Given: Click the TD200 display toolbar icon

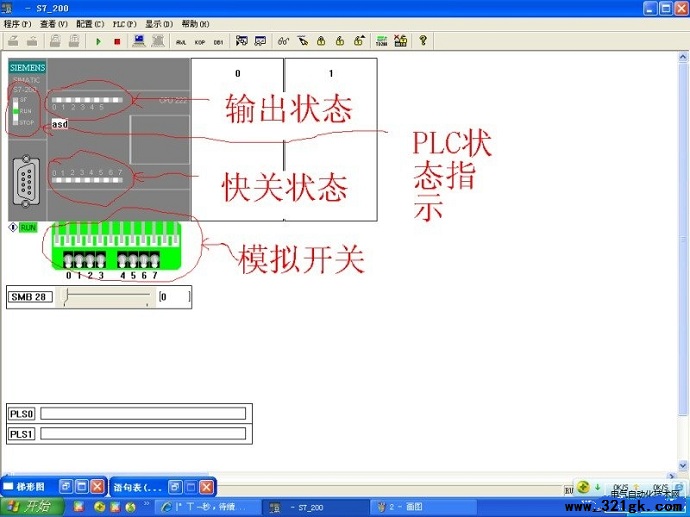Looking at the screenshot, I should [382, 41].
